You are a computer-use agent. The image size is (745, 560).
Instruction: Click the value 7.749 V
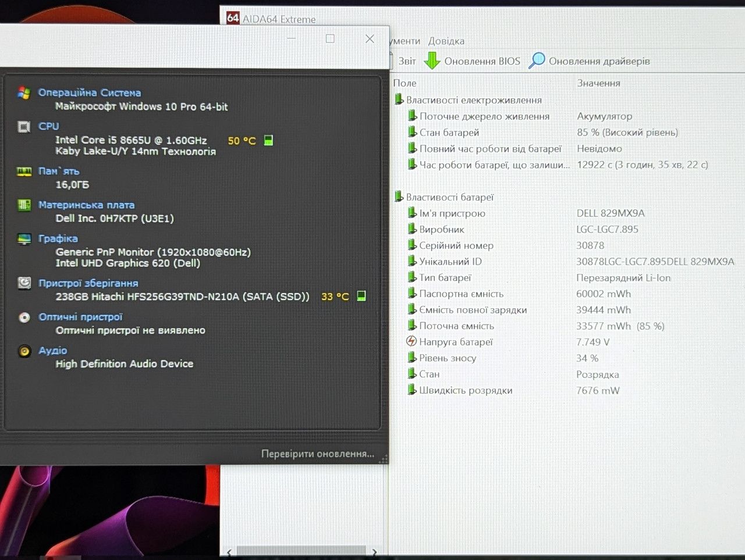(x=593, y=342)
